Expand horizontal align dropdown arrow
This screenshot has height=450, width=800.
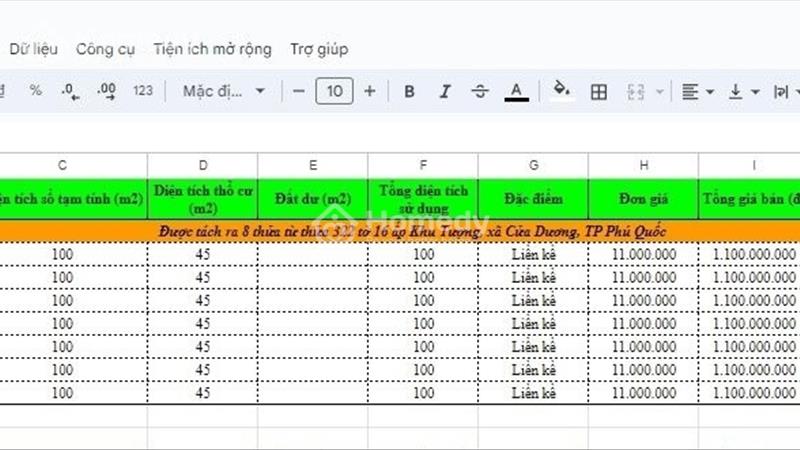[x=710, y=92]
